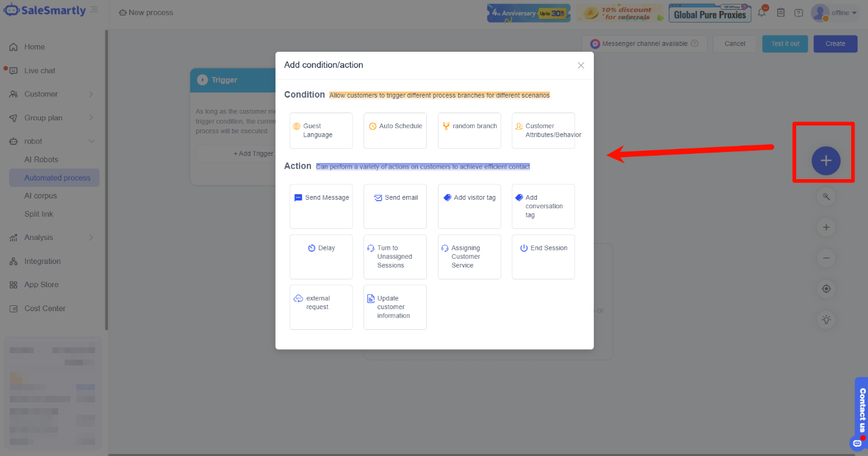Go to Live chat page

pos(40,71)
